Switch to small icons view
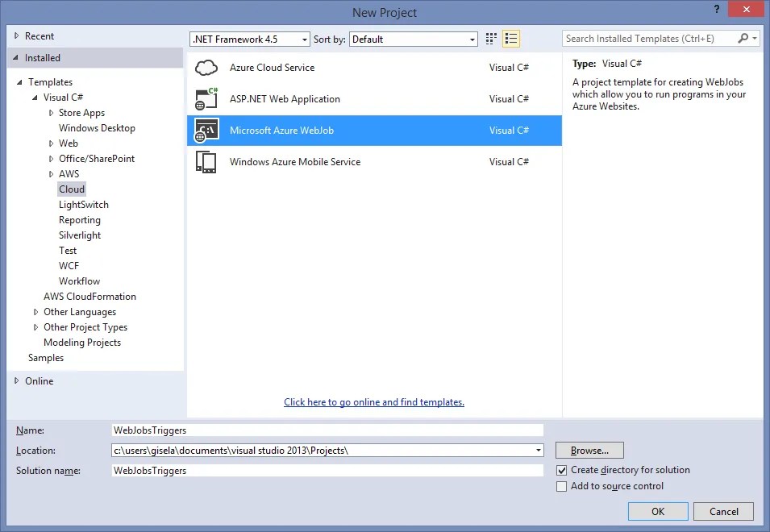This screenshot has height=532, width=770. (491, 39)
